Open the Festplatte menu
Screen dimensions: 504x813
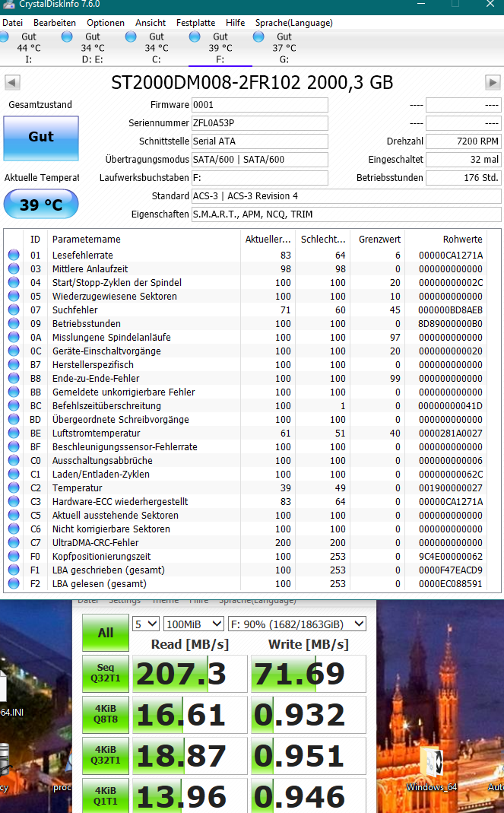tap(196, 23)
